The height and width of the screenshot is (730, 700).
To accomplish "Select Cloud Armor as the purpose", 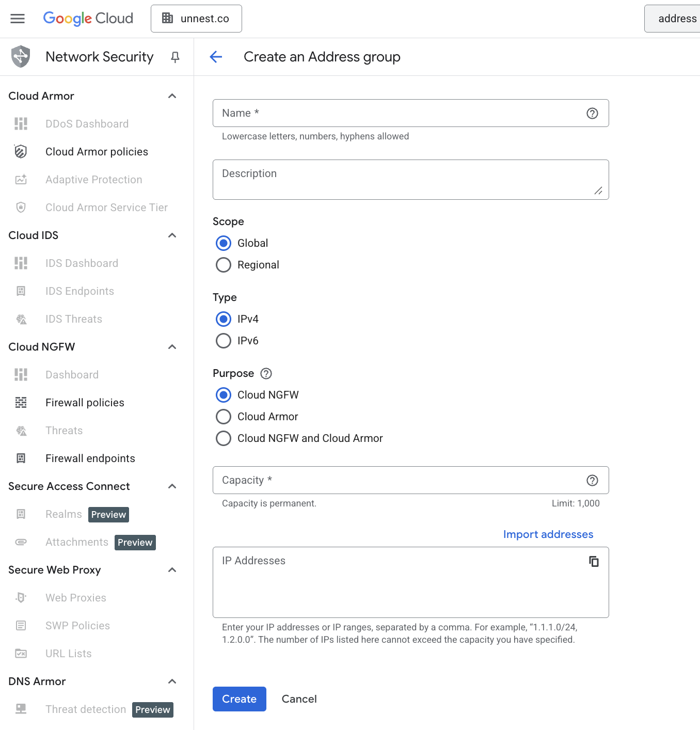I will [x=224, y=417].
